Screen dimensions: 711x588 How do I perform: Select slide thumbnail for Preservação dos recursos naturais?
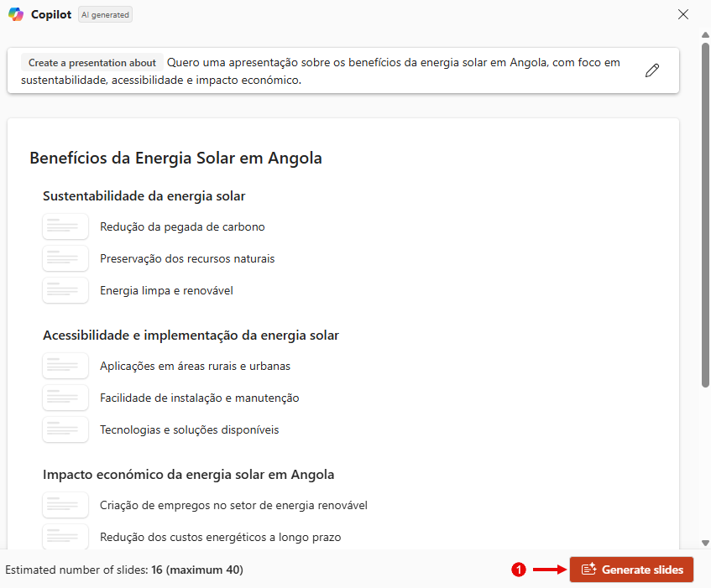[x=65, y=258]
